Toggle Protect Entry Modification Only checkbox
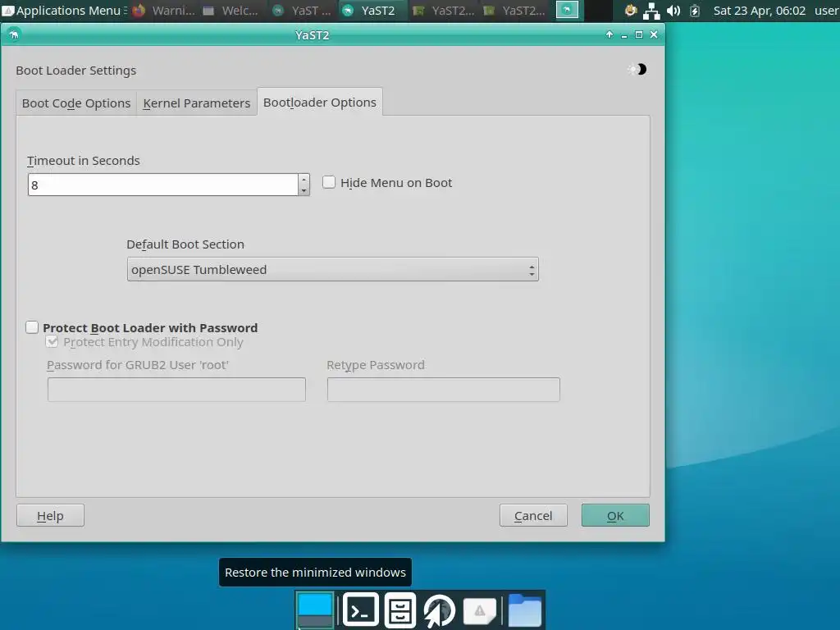The width and height of the screenshot is (840, 630). click(52, 342)
